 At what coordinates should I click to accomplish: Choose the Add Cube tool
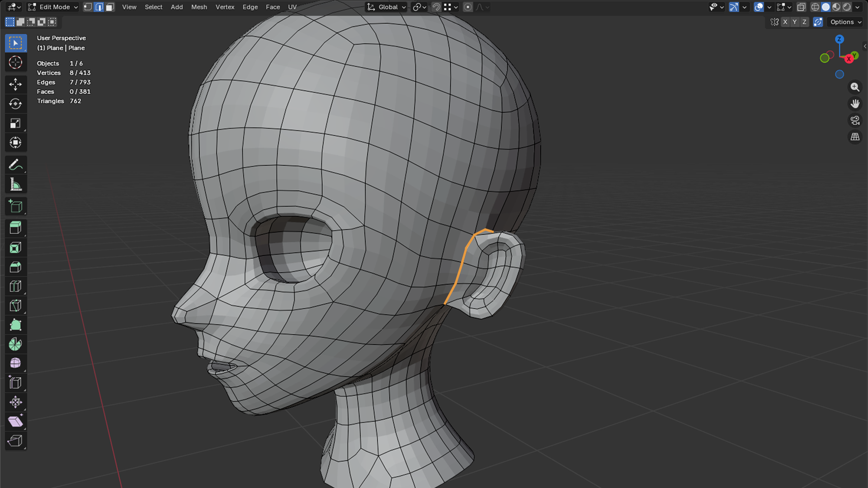[x=15, y=206]
